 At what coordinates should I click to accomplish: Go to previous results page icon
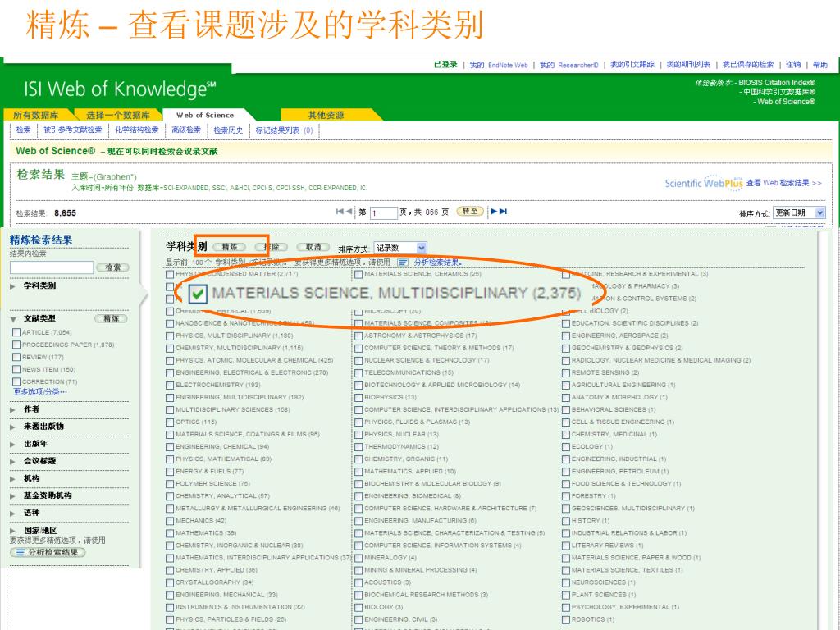[349, 212]
